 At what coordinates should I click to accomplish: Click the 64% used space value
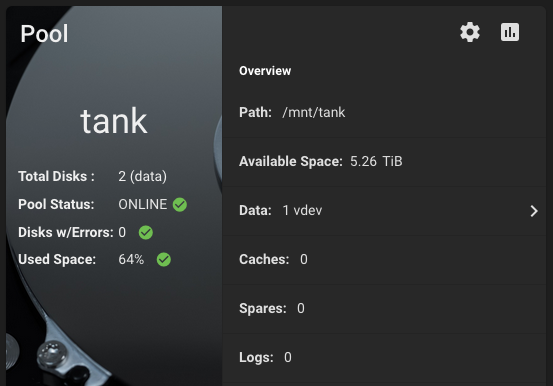click(131, 260)
